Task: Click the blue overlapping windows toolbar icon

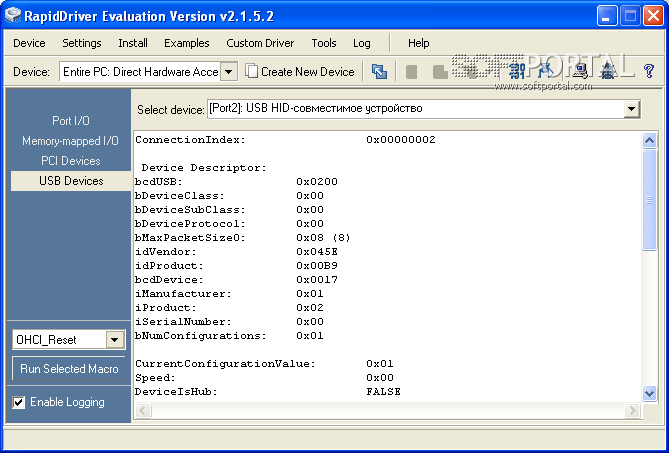Action: point(379,72)
